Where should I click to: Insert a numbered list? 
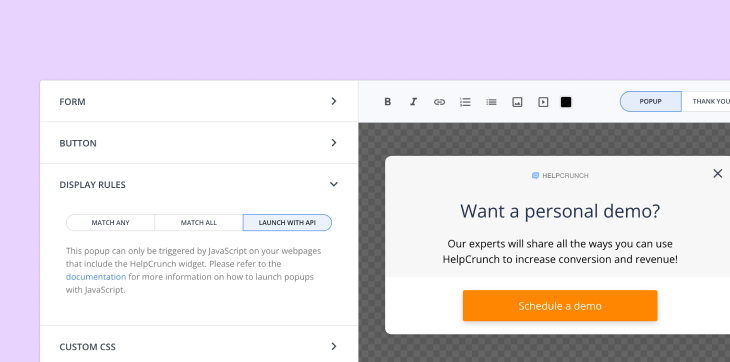[x=465, y=102]
